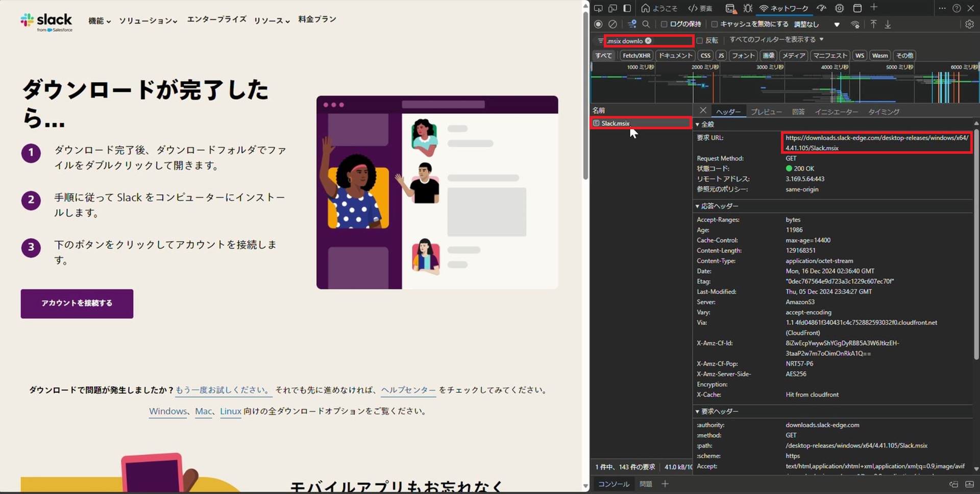Toggle the ドキュメント type filter
The image size is (980, 494).
click(x=675, y=55)
